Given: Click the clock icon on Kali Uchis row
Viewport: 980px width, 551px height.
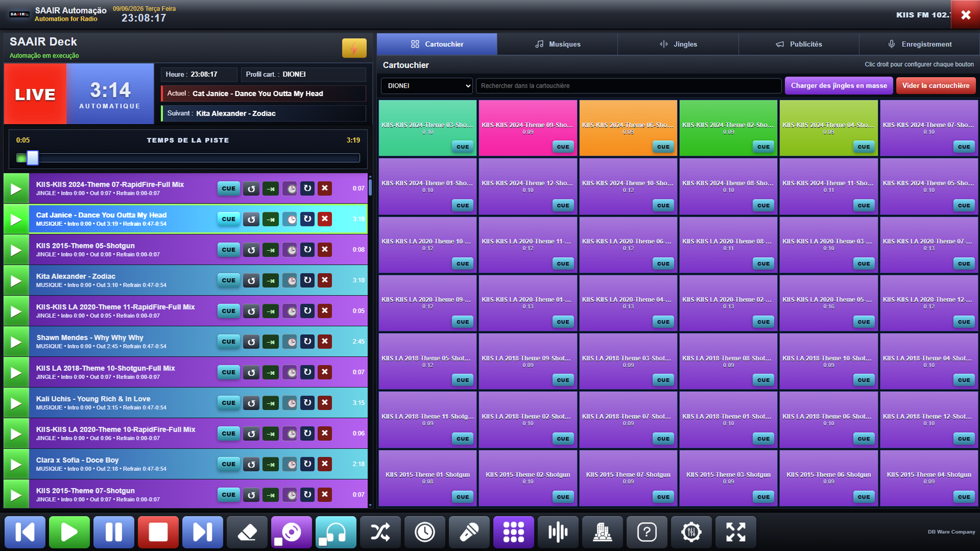Looking at the screenshot, I should coord(290,403).
